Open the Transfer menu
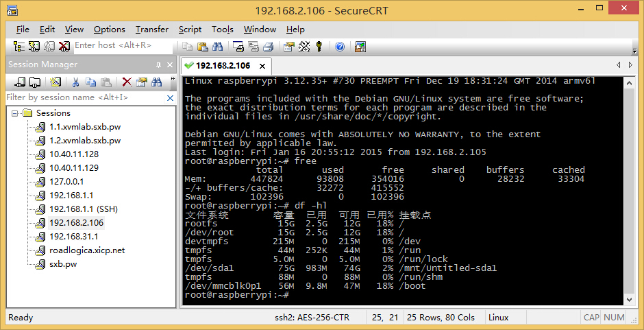Viewport: 644px width, 330px height. click(x=151, y=30)
